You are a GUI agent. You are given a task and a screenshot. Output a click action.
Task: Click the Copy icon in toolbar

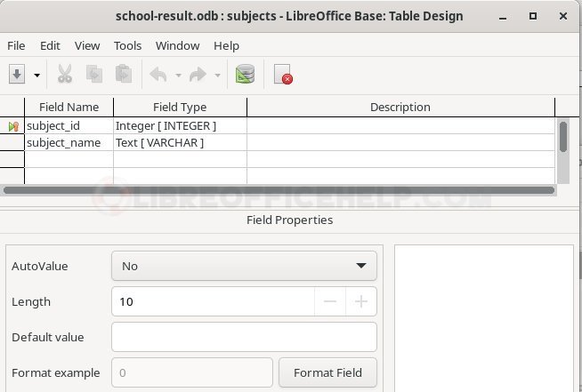[x=94, y=74]
